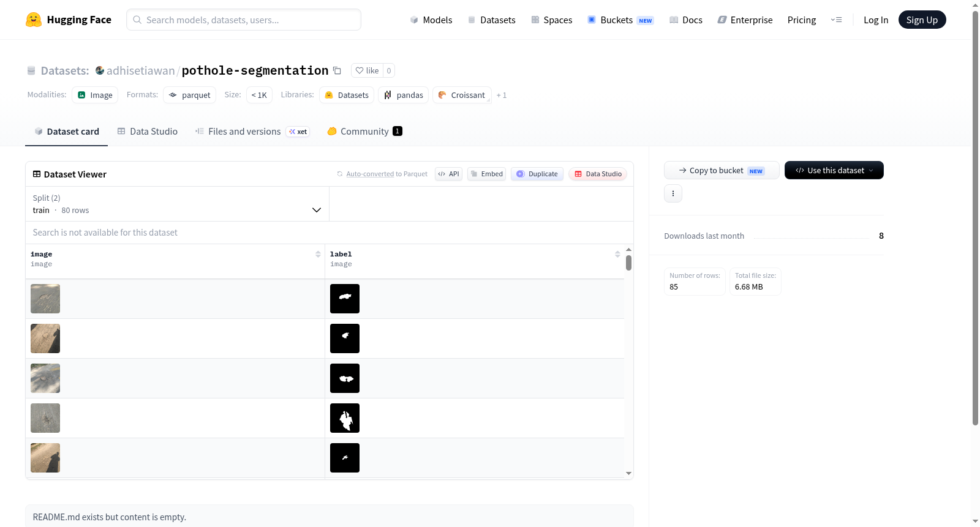
Task: Open the Datasets navigation link
Action: (x=491, y=20)
